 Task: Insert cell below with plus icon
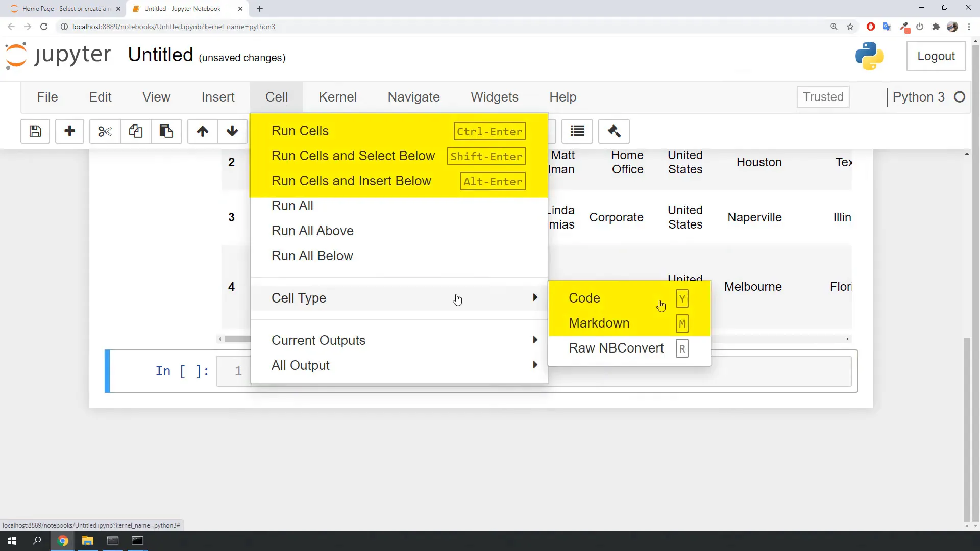69,131
